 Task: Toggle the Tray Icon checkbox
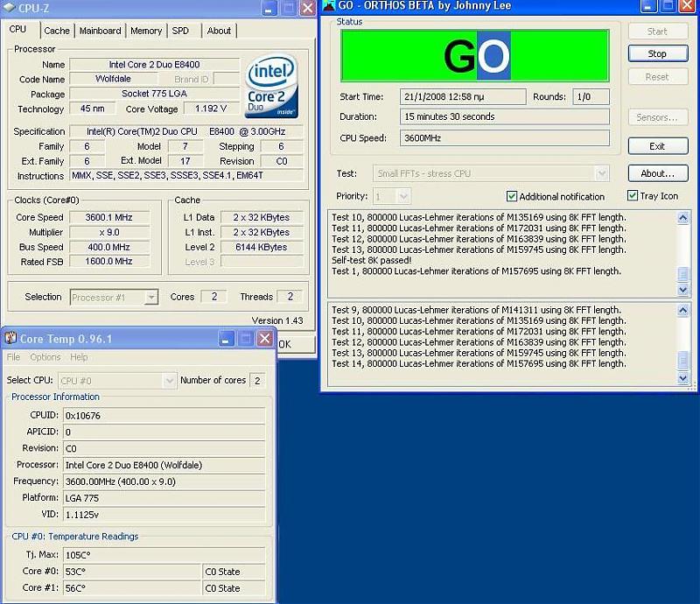coord(632,195)
